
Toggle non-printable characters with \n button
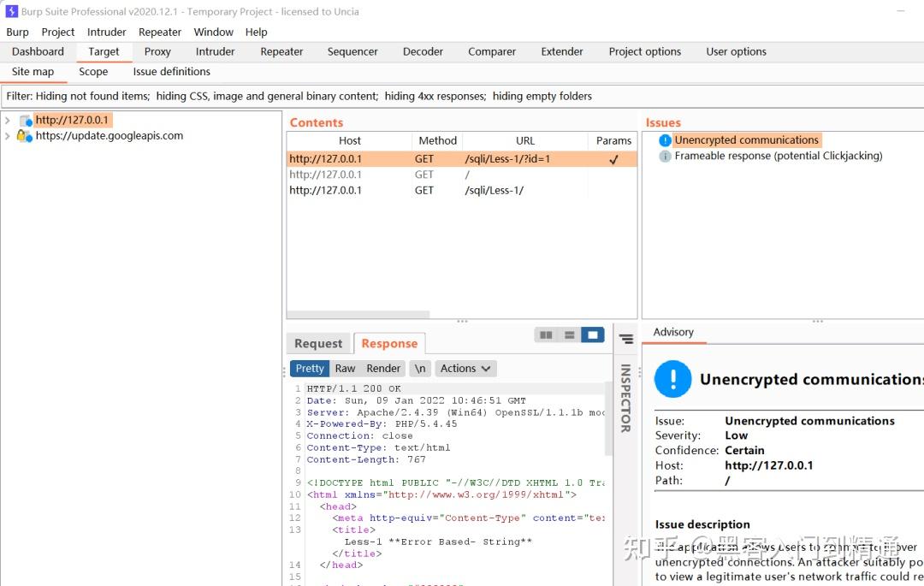(x=419, y=369)
